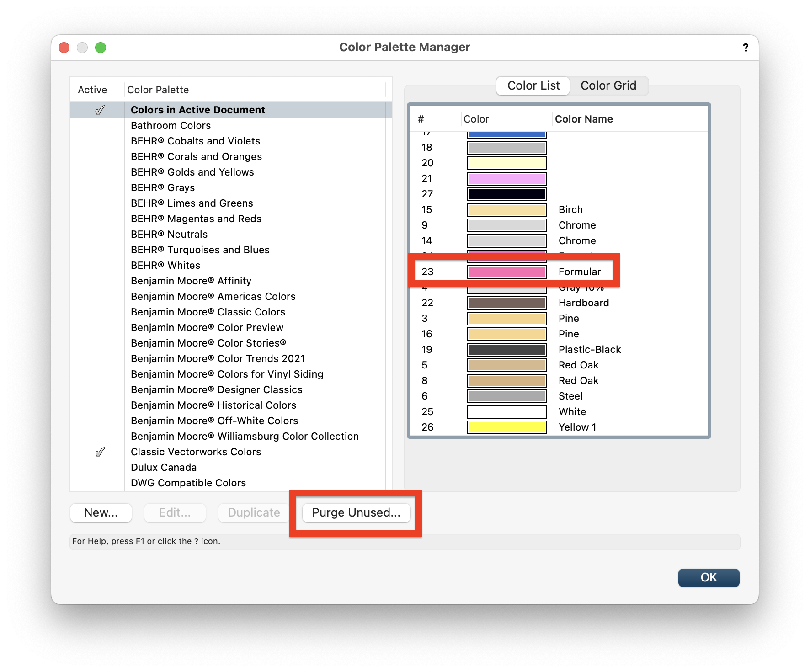Image resolution: width=810 pixels, height=672 pixels.
Task: Toggle Classic Vectorworks Colors active checkmark
Action: (x=100, y=452)
